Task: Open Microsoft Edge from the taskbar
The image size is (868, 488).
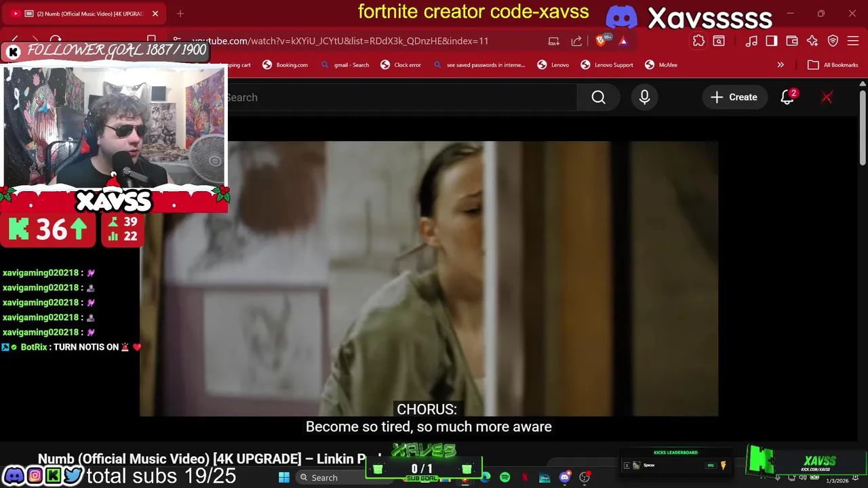Action: tap(486, 478)
